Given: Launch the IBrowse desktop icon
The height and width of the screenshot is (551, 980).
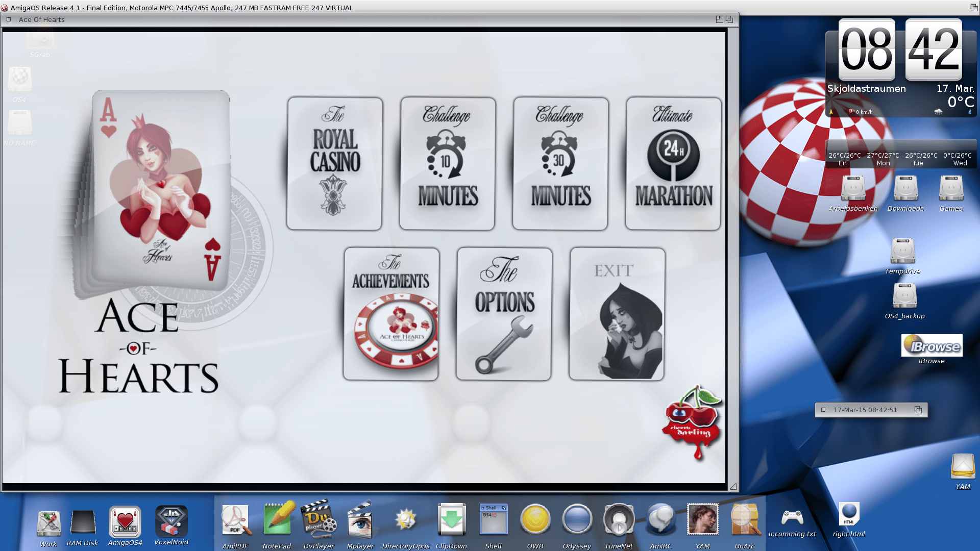Looking at the screenshot, I should (932, 345).
